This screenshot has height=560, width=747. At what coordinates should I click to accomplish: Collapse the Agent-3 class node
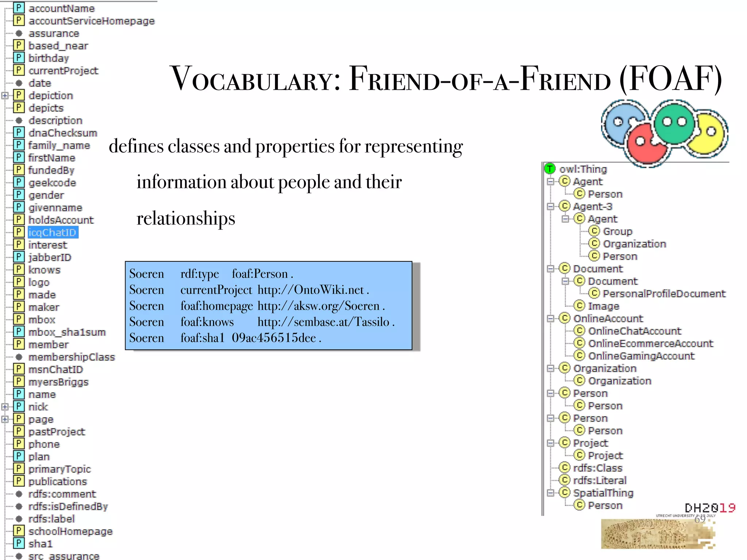(x=550, y=206)
